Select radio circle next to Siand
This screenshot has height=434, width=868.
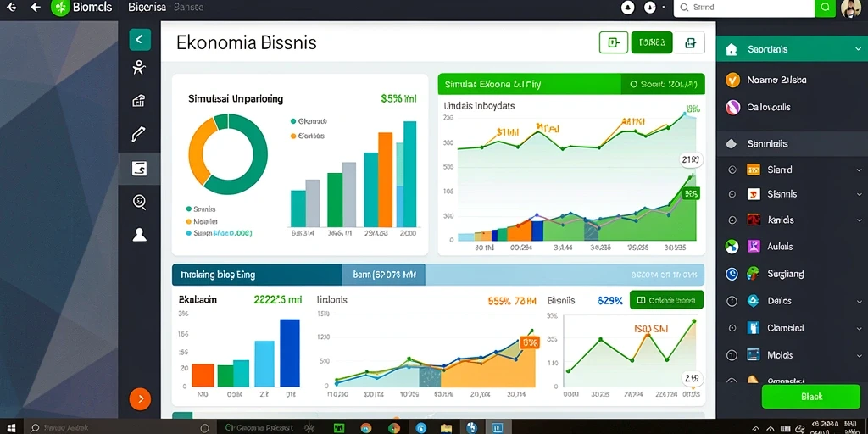(x=732, y=170)
